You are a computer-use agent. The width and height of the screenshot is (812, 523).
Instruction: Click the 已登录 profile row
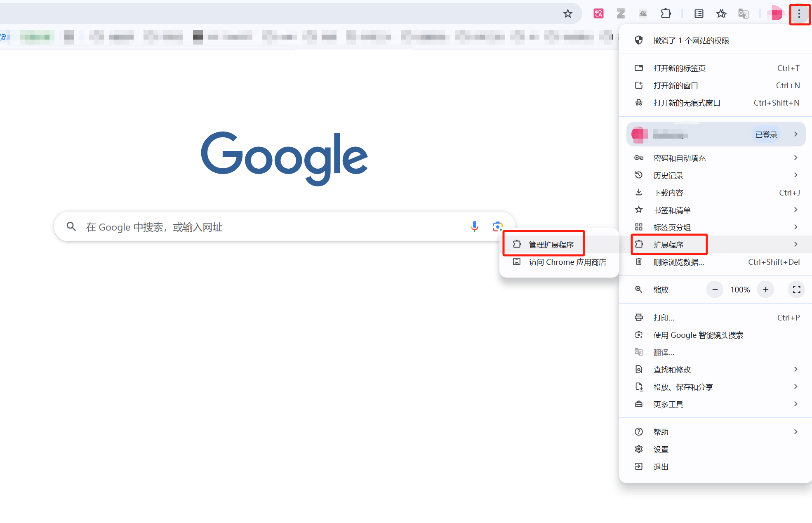click(716, 134)
